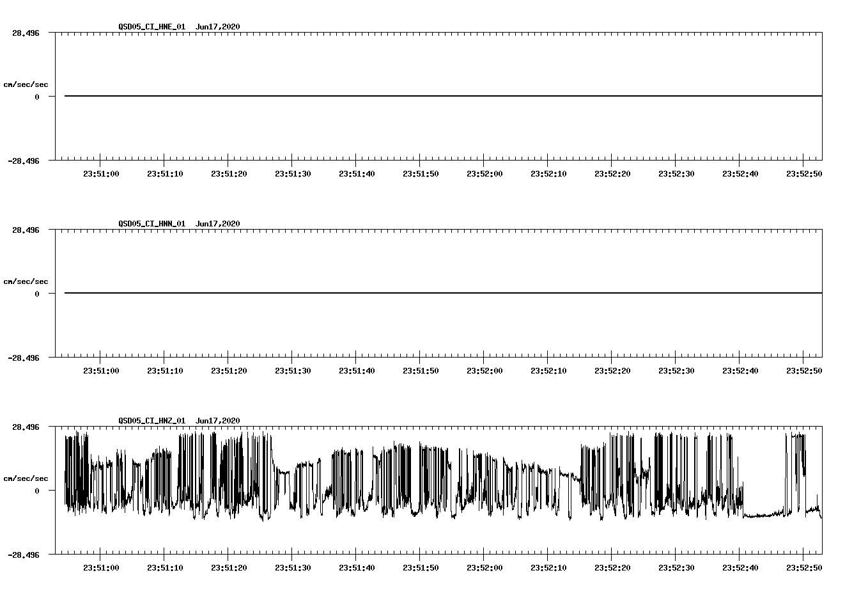Click 23:51:20 time label under HNZ plot
The width and height of the screenshot is (868, 591).
pos(229,568)
